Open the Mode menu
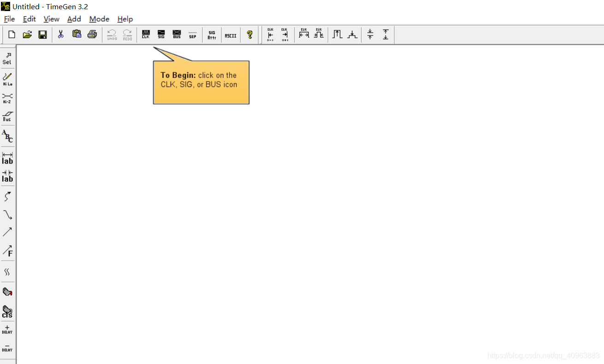The image size is (604, 364). (x=99, y=19)
